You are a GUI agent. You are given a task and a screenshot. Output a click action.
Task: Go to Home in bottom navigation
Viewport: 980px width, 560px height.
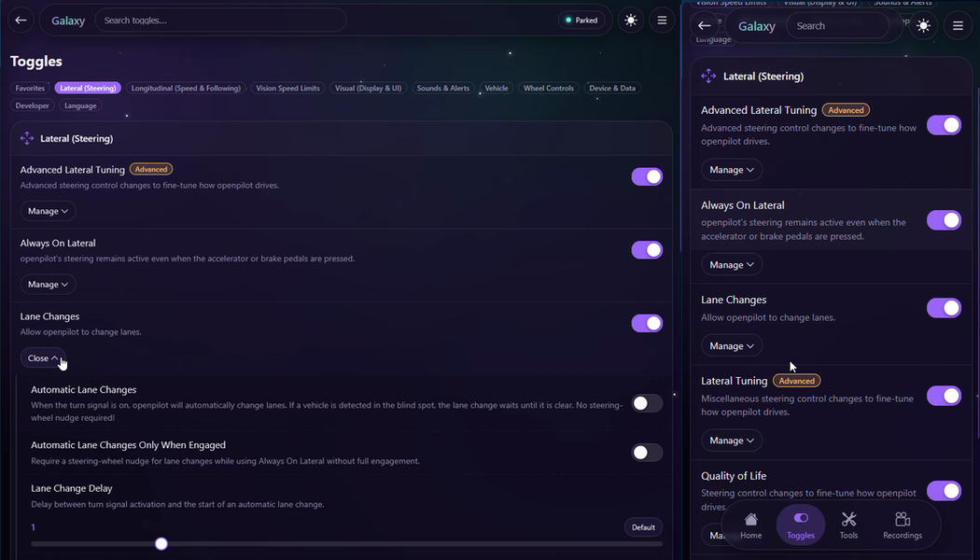[x=750, y=525]
